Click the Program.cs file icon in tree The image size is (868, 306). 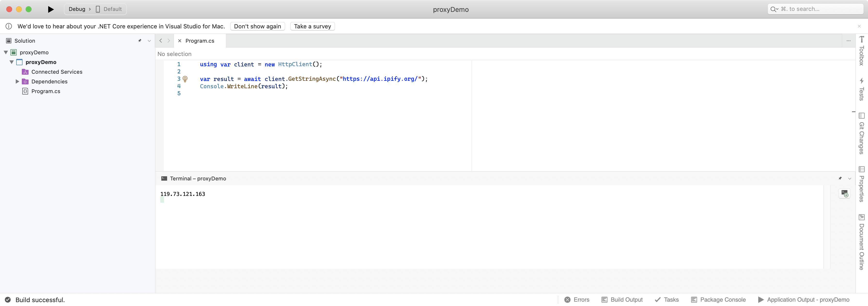(25, 91)
